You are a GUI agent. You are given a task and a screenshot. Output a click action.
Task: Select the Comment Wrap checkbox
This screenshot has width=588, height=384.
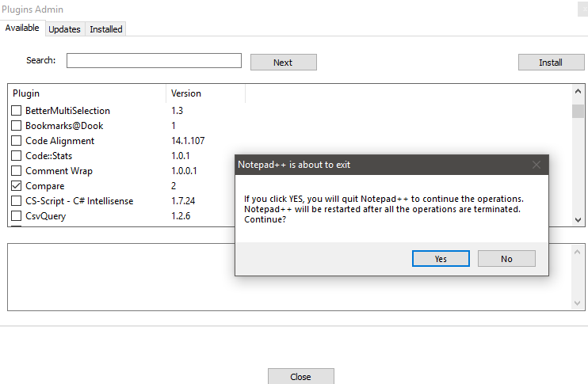pos(16,171)
